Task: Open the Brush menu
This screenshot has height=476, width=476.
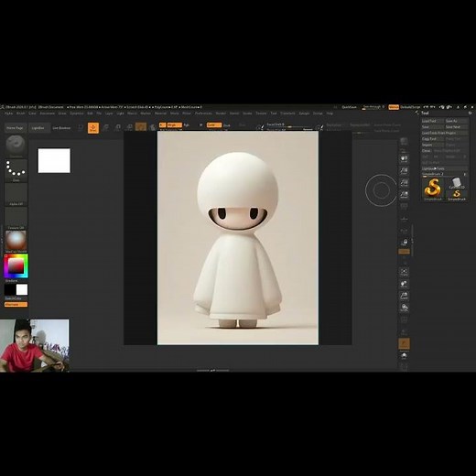Action: tap(21, 114)
